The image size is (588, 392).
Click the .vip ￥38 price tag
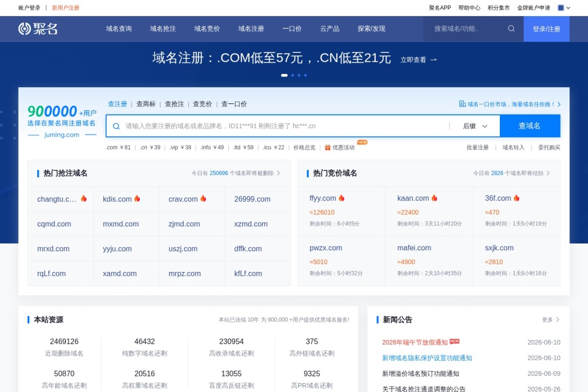pyautogui.click(x=180, y=147)
